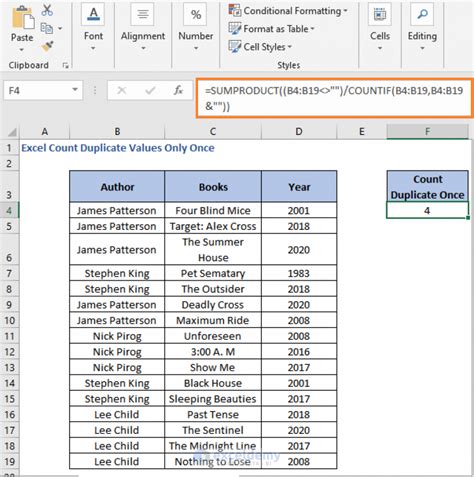Image resolution: width=474 pixels, height=477 pixels.
Task: Click the cell 'The Summer House'
Action: pos(213,250)
